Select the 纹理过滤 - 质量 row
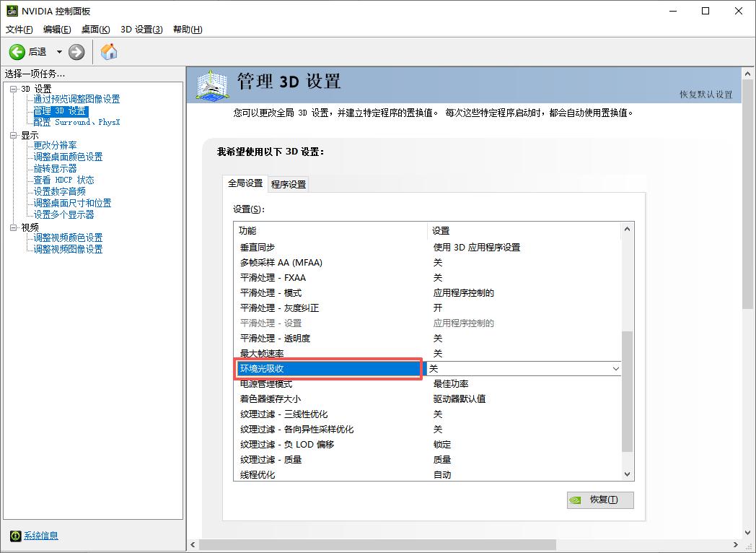 [427, 460]
